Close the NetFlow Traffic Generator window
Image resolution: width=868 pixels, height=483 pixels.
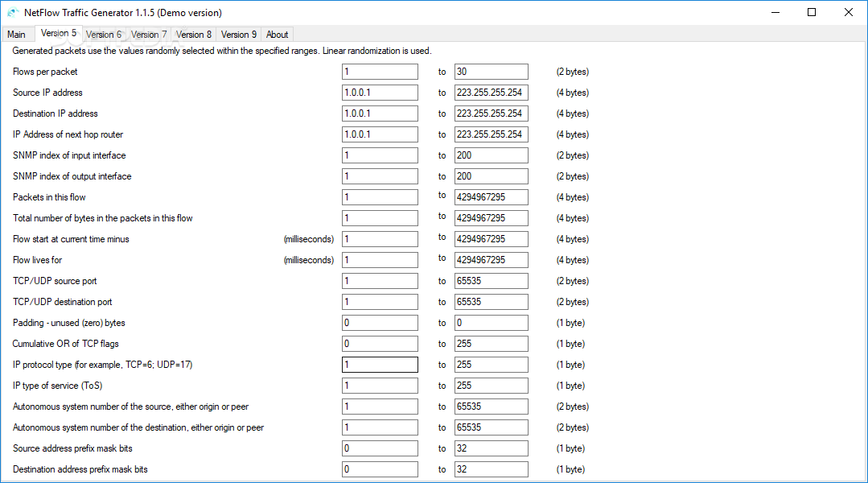848,12
